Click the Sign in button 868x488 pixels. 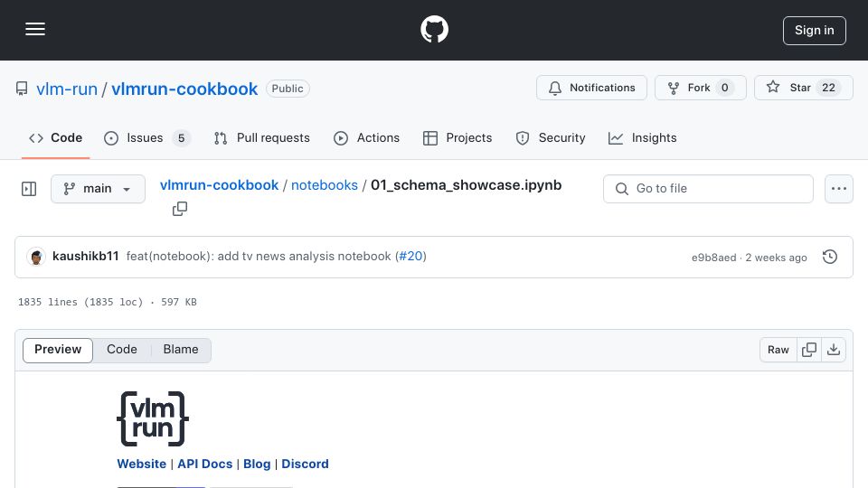[x=815, y=31]
